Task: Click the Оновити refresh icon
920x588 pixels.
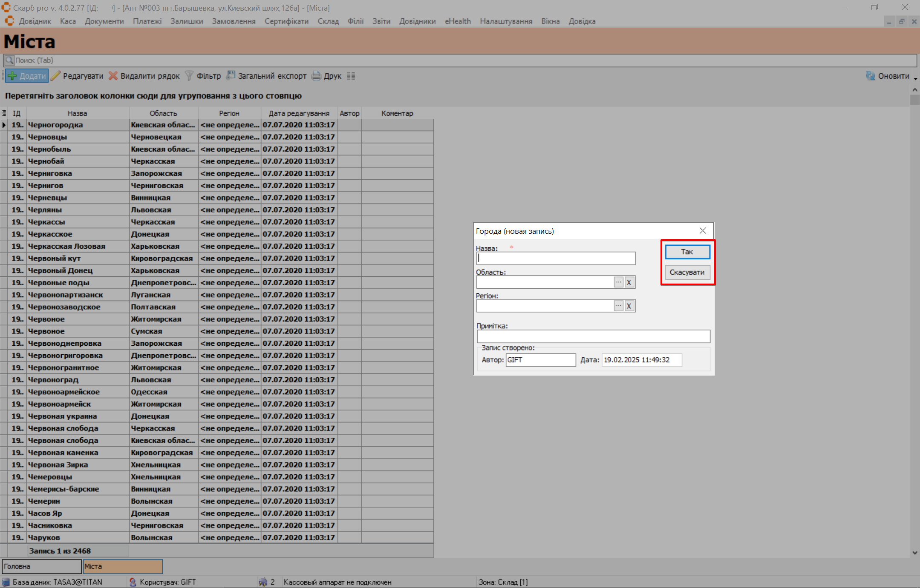Action: point(870,76)
